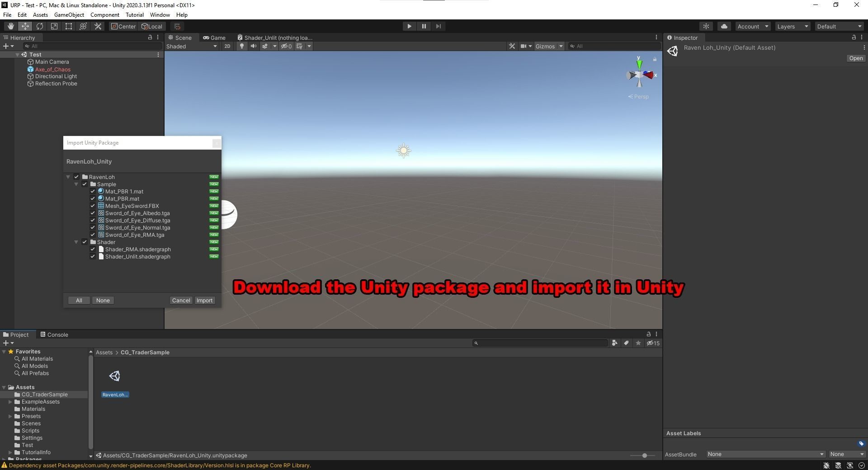Open the Shaded draw mode dropdown
Viewport: 868px width, 470px height.
(x=192, y=46)
